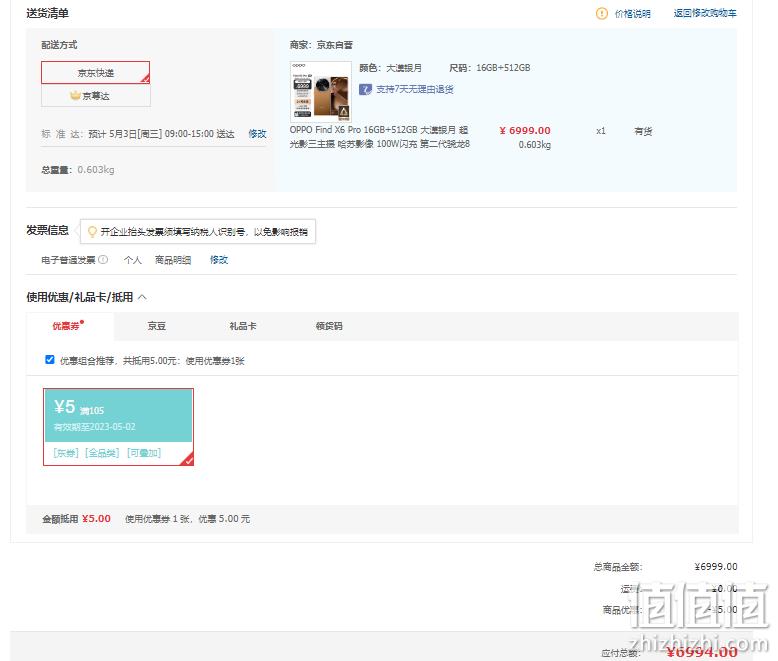Modify invoice info 修改 link
Screen dimensions: 778x661
pyautogui.click(x=219, y=260)
